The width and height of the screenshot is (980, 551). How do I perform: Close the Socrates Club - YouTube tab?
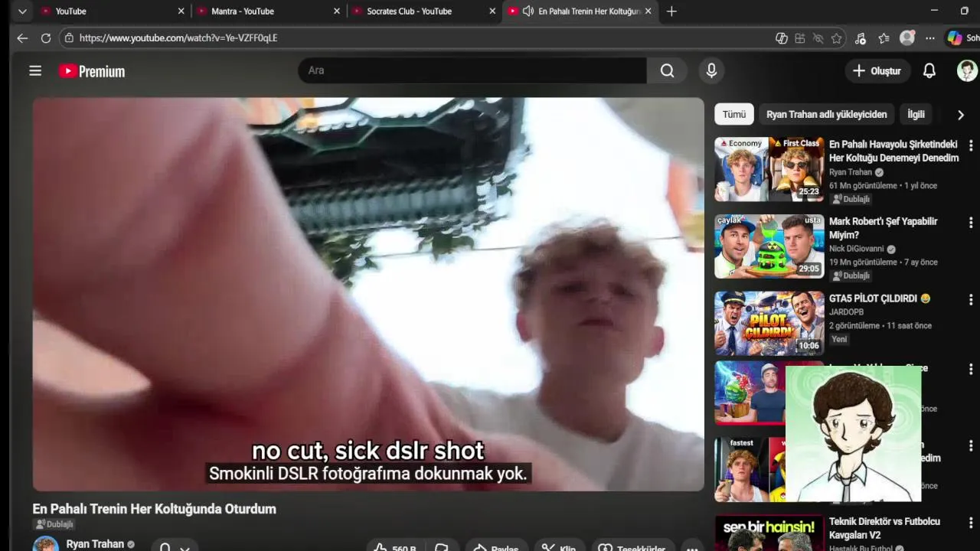click(492, 11)
